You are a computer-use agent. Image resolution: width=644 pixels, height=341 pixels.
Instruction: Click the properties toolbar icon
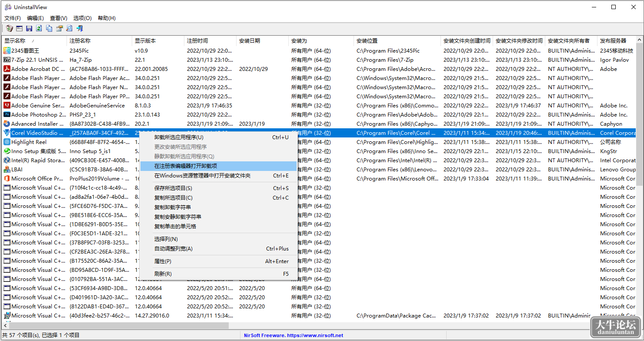(x=59, y=28)
